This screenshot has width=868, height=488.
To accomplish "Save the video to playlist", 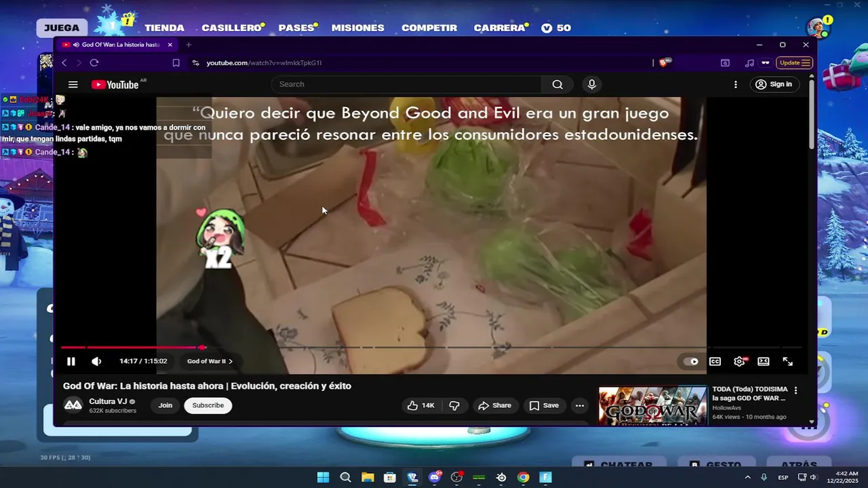I will (x=544, y=405).
